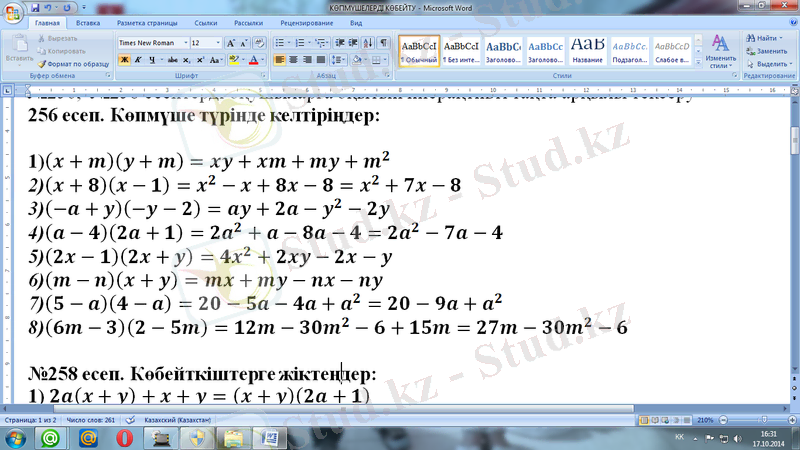Viewport: 800px width, 450px height.
Task: Toggle italic formatting (К)
Action: point(137,60)
